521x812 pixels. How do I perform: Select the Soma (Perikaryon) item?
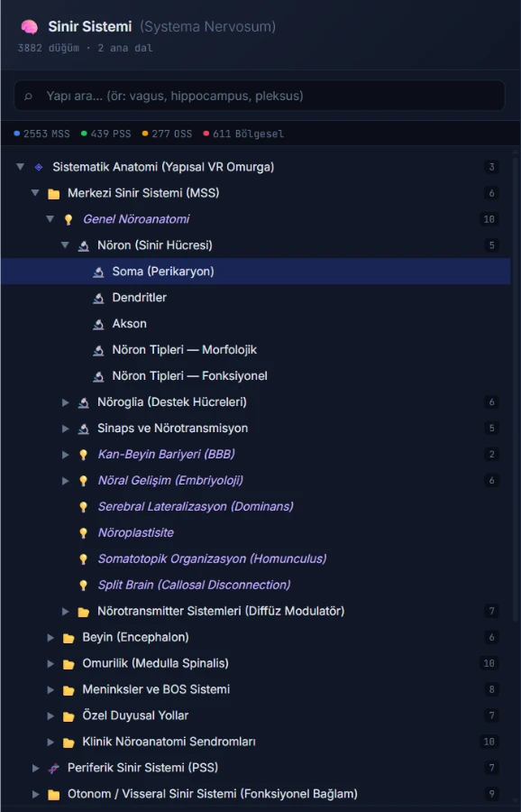[x=256, y=272]
